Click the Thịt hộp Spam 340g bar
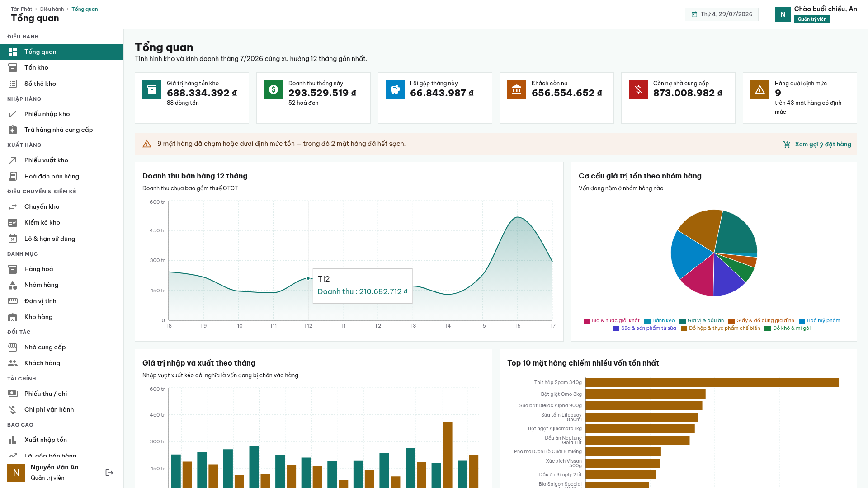Screen dimensions: 868x488 712,383
